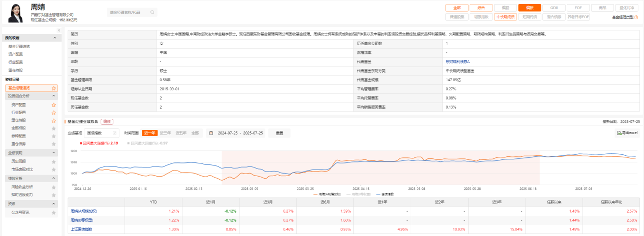Select the FOF fund type filter
The height and width of the screenshot is (236, 644).
pos(578,8)
